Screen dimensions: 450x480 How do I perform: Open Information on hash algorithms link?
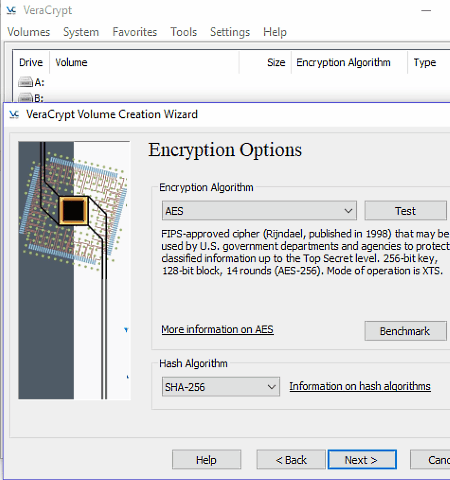360,386
